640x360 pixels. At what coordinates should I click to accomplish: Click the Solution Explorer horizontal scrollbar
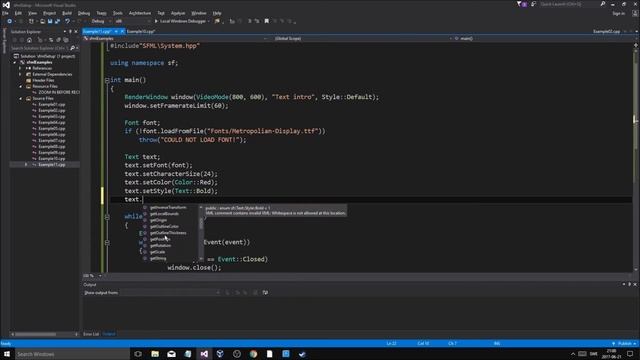44,334
